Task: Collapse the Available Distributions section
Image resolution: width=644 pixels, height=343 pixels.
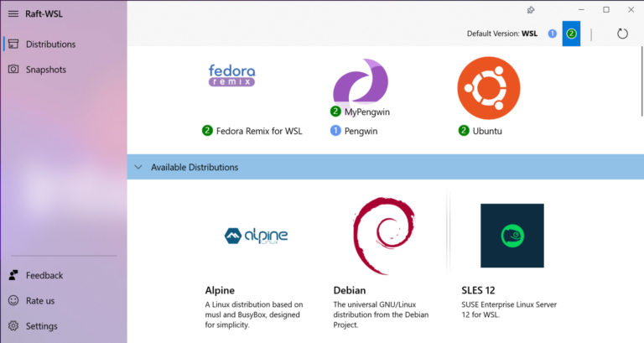Action: pyautogui.click(x=138, y=168)
